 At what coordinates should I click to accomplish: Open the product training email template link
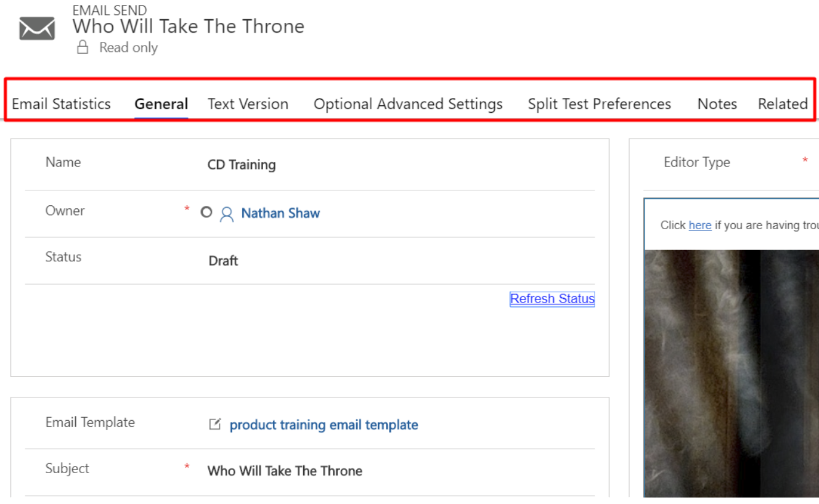coord(324,425)
